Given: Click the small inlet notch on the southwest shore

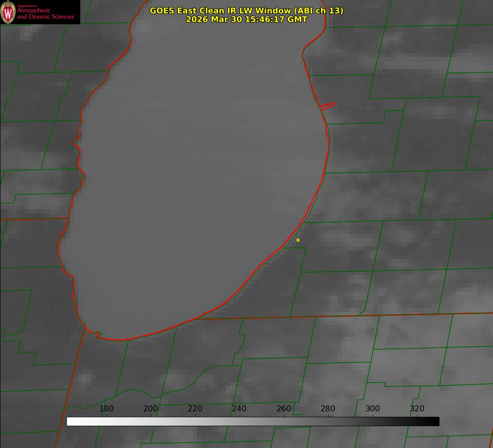Looking at the screenshot, I should pos(98,334).
